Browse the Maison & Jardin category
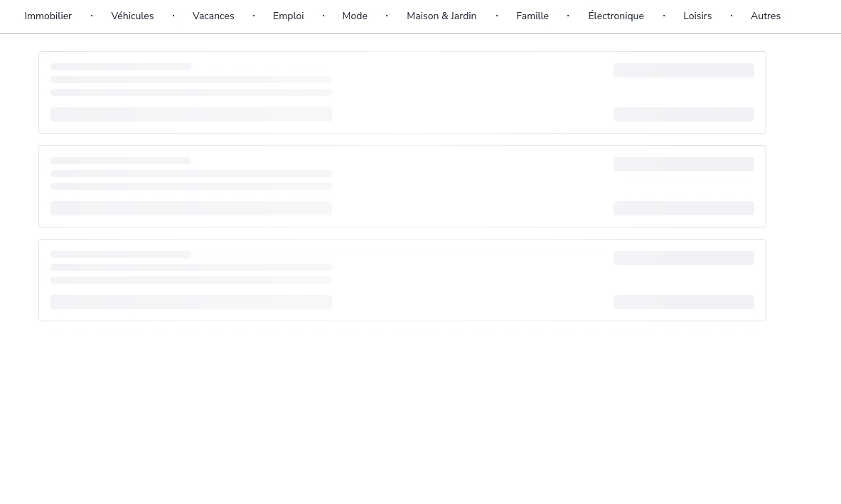 pyautogui.click(x=441, y=16)
